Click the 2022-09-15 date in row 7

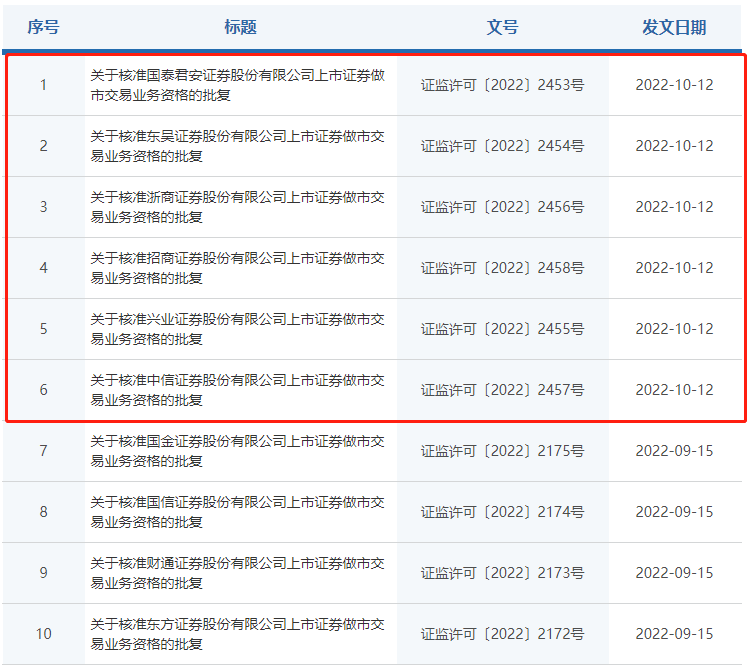(674, 451)
